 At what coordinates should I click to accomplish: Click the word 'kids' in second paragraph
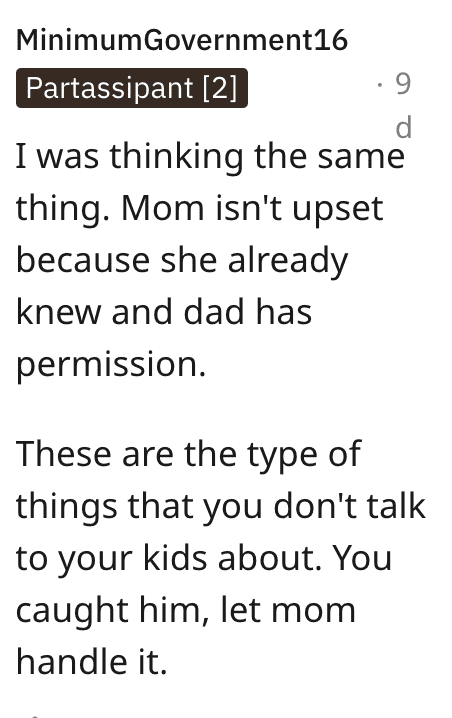[x=175, y=559]
